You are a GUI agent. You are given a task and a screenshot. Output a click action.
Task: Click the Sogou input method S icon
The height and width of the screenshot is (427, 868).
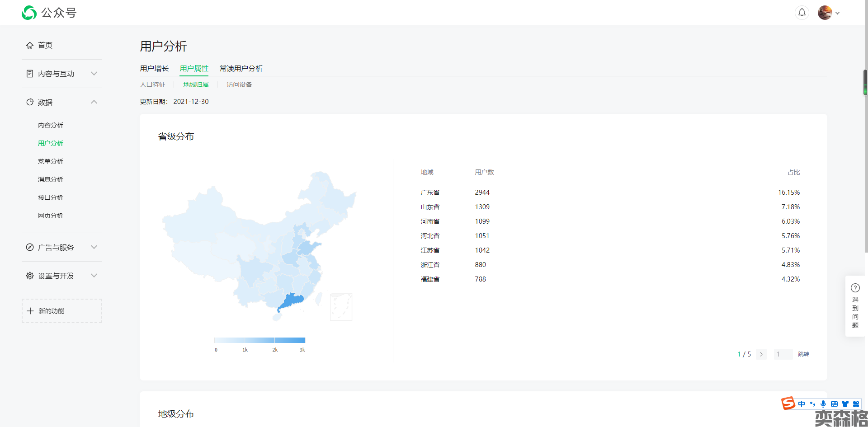click(x=788, y=403)
